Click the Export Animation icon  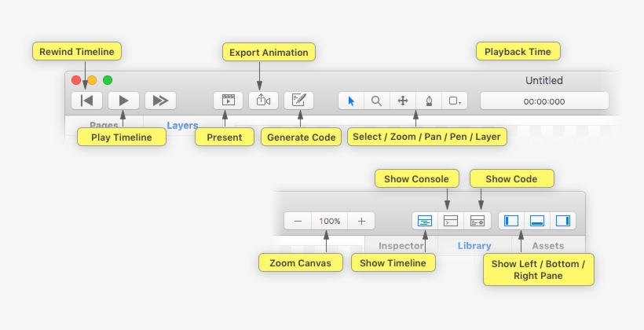point(263,101)
